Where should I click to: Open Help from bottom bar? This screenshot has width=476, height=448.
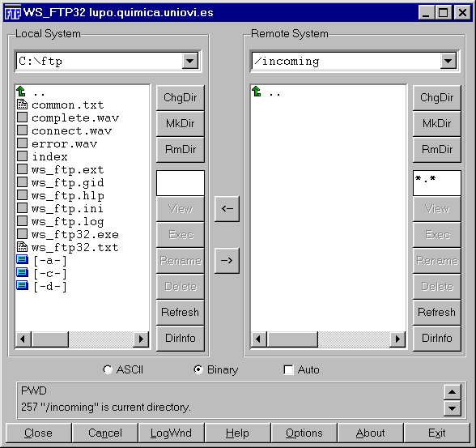[x=238, y=433]
